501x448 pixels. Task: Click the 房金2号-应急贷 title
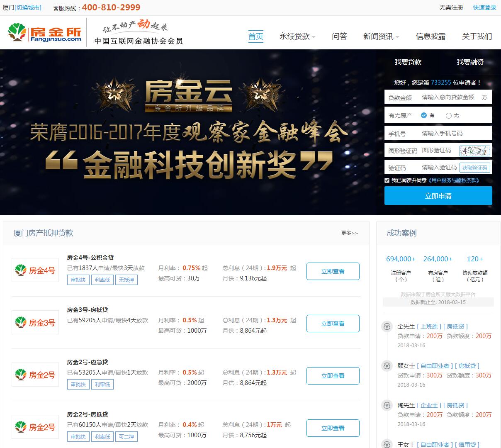88,362
